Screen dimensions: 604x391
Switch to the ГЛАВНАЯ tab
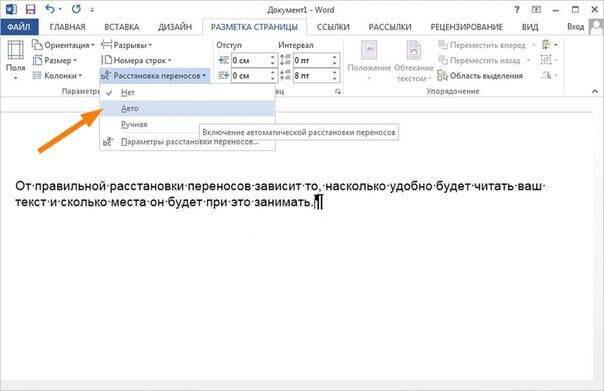(67, 27)
